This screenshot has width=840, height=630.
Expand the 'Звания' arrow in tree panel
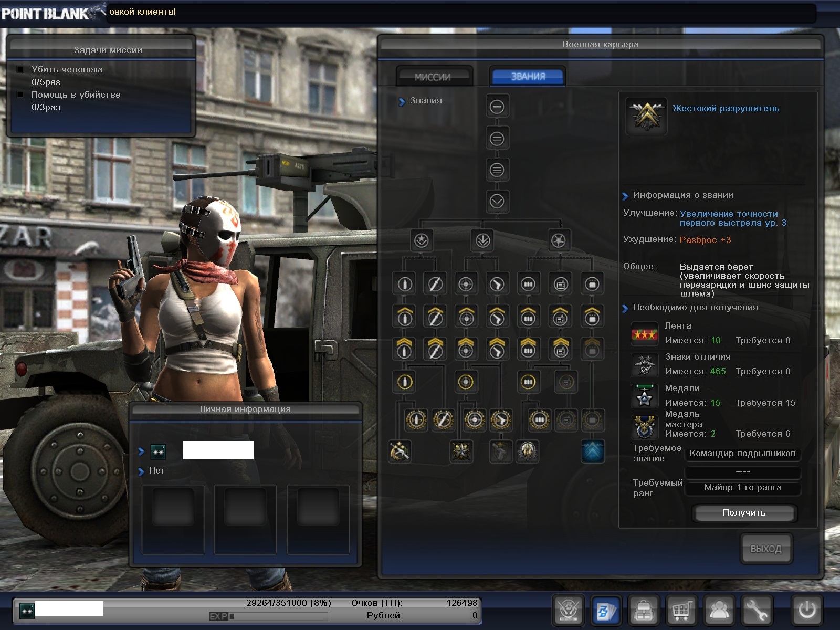coord(402,101)
